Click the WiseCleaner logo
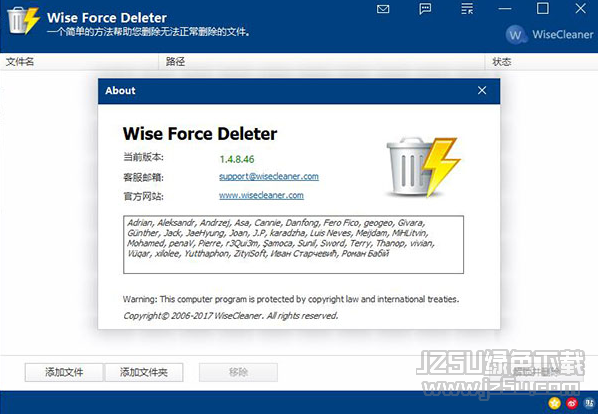The image size is (598, 414). click(549, 35)
